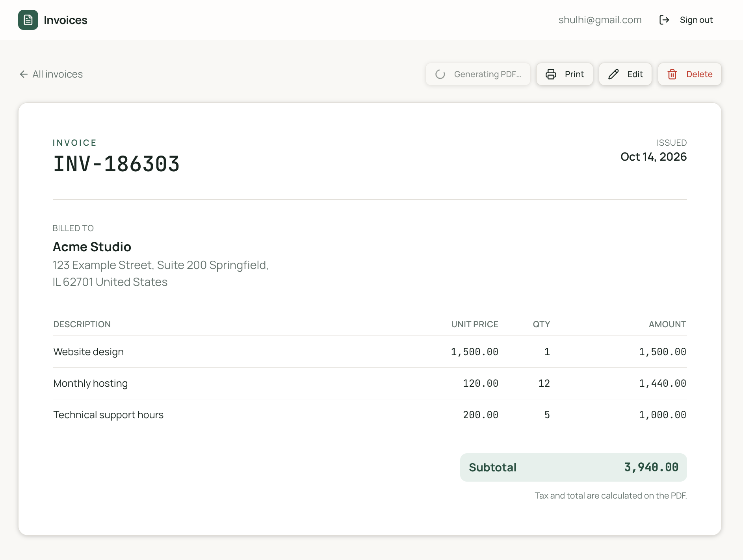Click the subtotal value 3,940.00
The height and width of the screenshot is (560, 743).
651,467
